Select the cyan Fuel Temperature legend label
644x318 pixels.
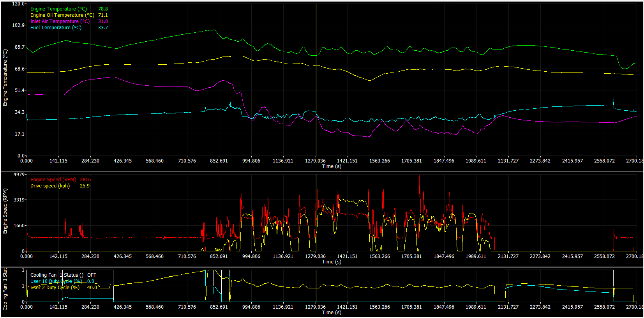click(56, 28)
